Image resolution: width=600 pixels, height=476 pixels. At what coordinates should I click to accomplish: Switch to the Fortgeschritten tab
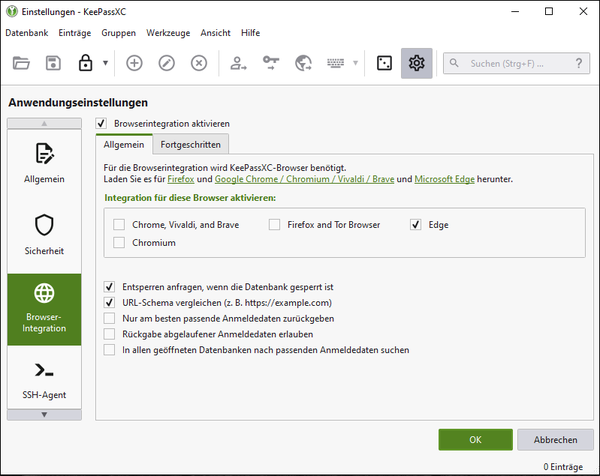click(191, 145)
